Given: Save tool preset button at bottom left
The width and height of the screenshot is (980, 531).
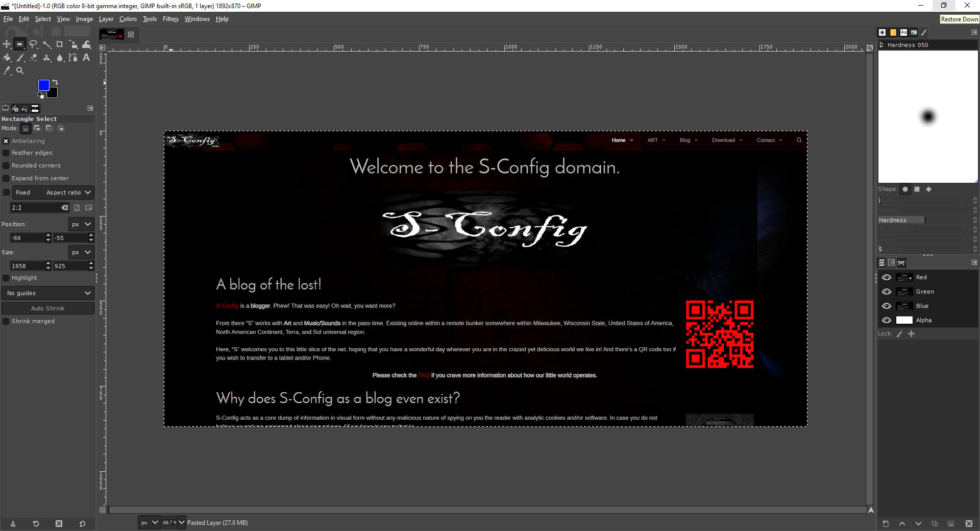Looking at the screenshot, I should pyautogui.click(x=13, y=524).
